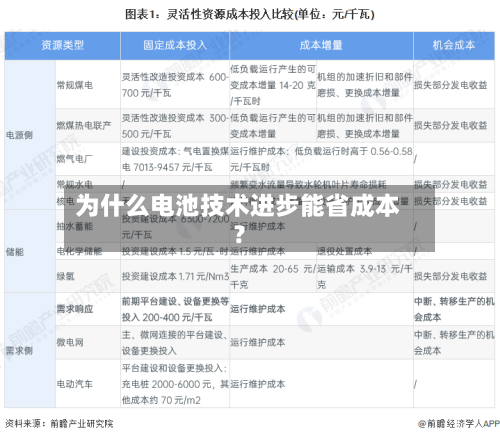Click 中断、转移生产的机会成本 in 需求响应 row

pyautogui.click(x=454, y=309)
